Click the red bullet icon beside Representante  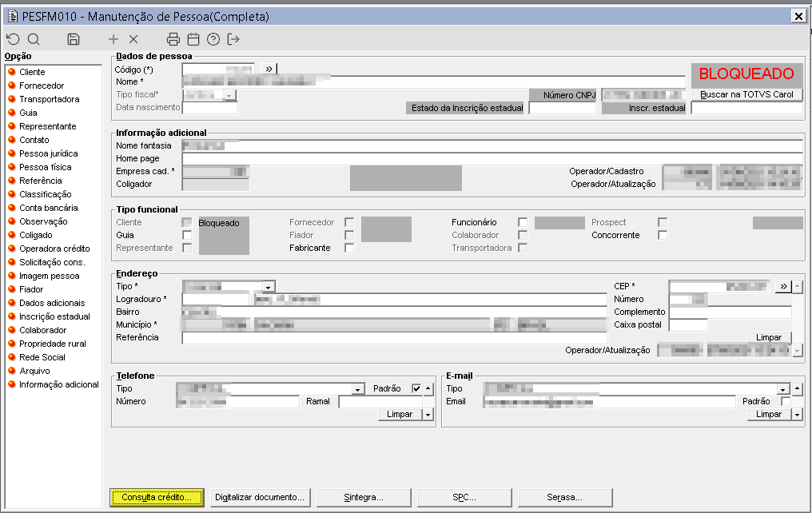pyautogui.click(x=12, y=125)
